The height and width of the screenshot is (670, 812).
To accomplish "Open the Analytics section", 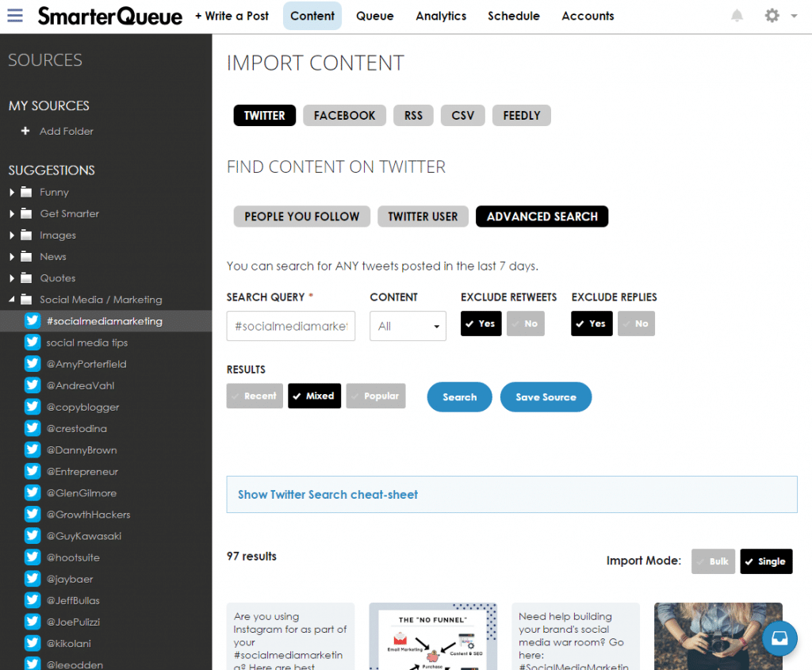I will [x=441, y=16].
